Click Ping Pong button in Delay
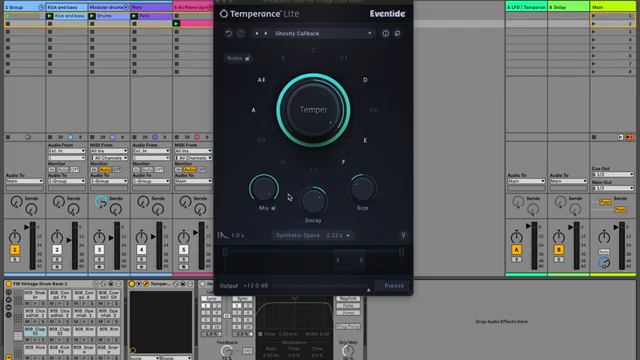 tap(348, 327)
